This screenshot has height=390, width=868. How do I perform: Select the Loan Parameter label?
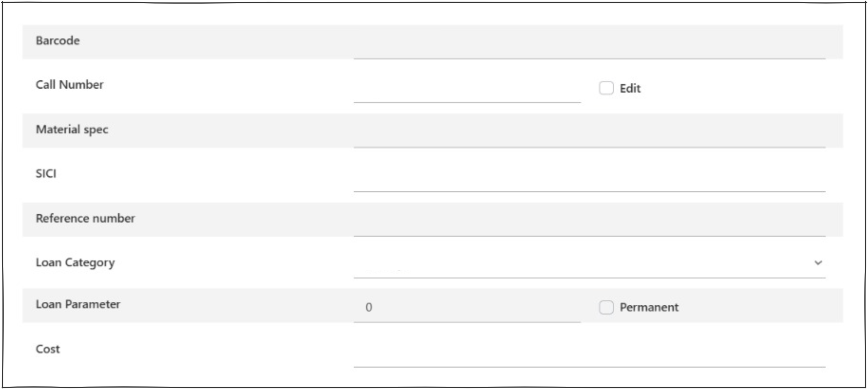click(x=78, y=304)
